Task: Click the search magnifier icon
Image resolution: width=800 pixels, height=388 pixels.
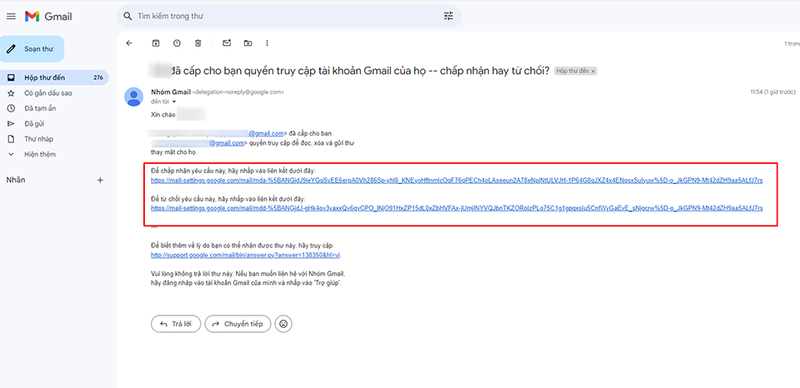Action: (x=128, y=16)
